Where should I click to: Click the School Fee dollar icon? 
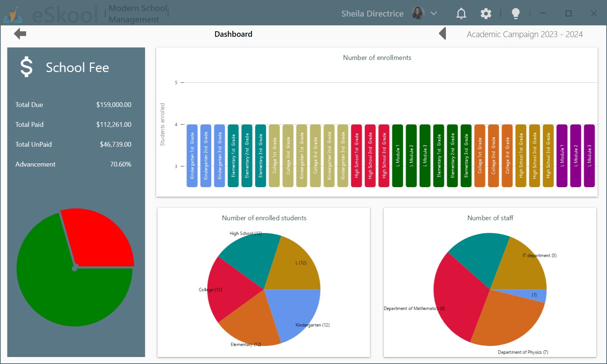(26, 67)
